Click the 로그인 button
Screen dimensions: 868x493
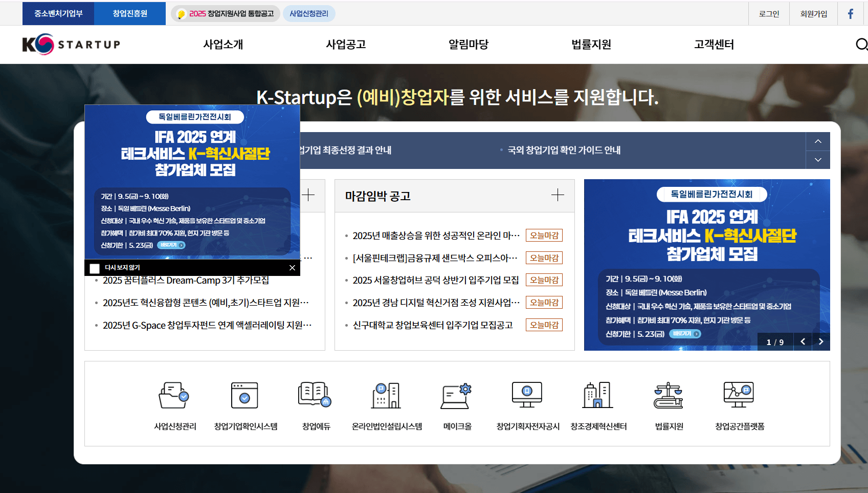(769, 13)
